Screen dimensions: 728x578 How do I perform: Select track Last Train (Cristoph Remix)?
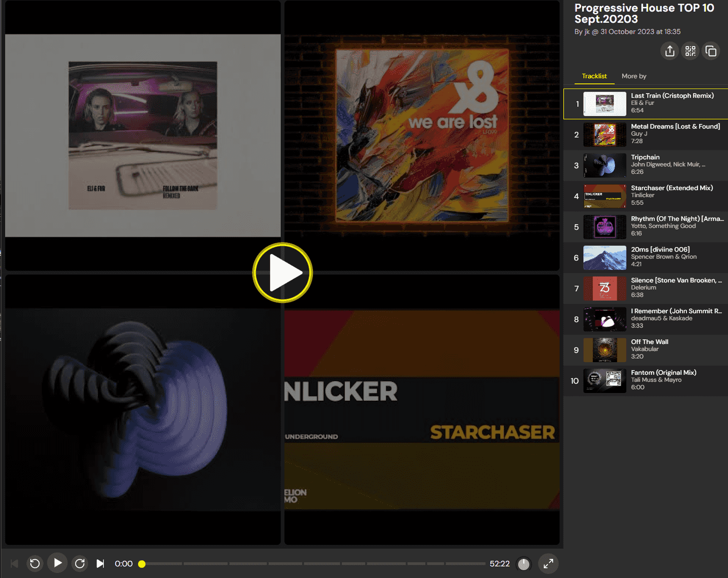[646, 104]
